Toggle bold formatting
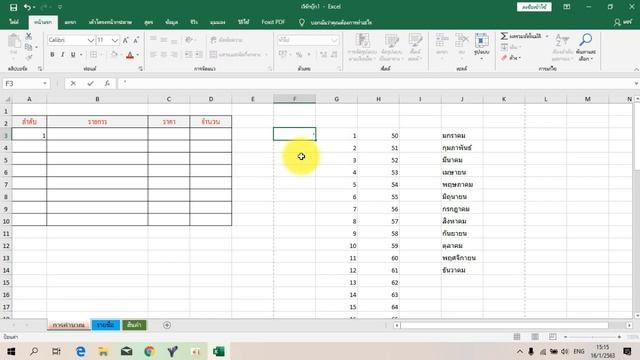 tap(52, 55)
